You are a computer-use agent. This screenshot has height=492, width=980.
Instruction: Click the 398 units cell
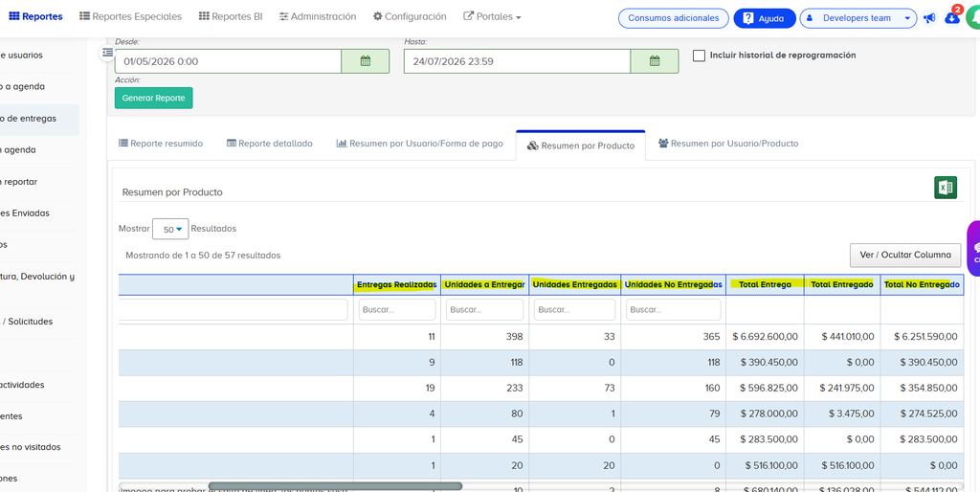tap(484, 336)
